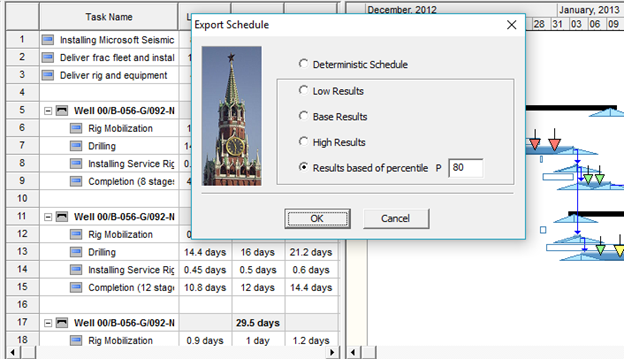Click task icon for Rig Mobilization row 18
The width and height of the screenshot is (627, 360).
point(76,340)
